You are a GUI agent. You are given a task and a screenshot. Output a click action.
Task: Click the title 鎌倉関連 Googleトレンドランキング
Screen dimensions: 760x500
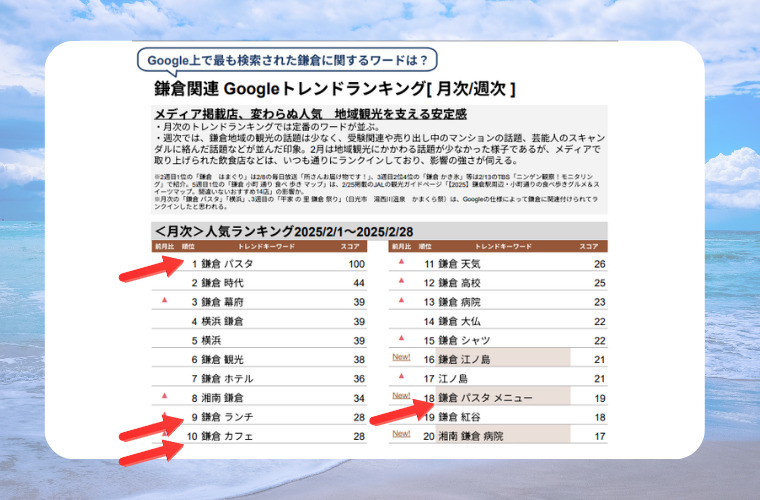click(x=335, y=89)
